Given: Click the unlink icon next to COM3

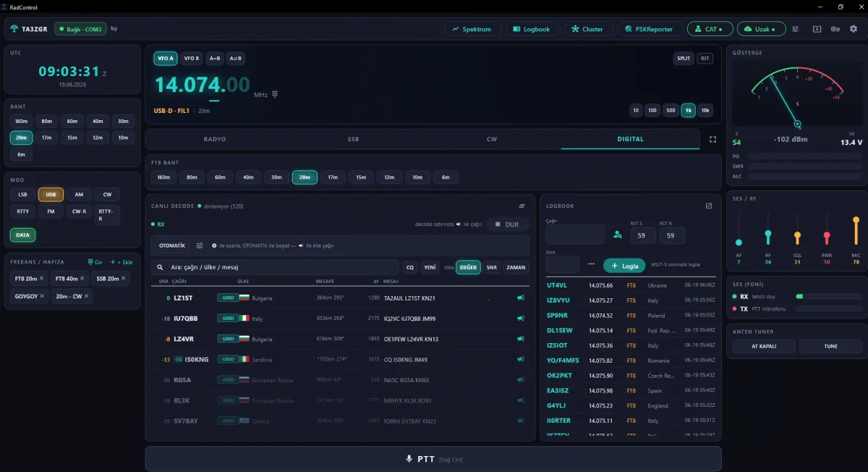Looking at the screenshot, I should pos(114,29).
